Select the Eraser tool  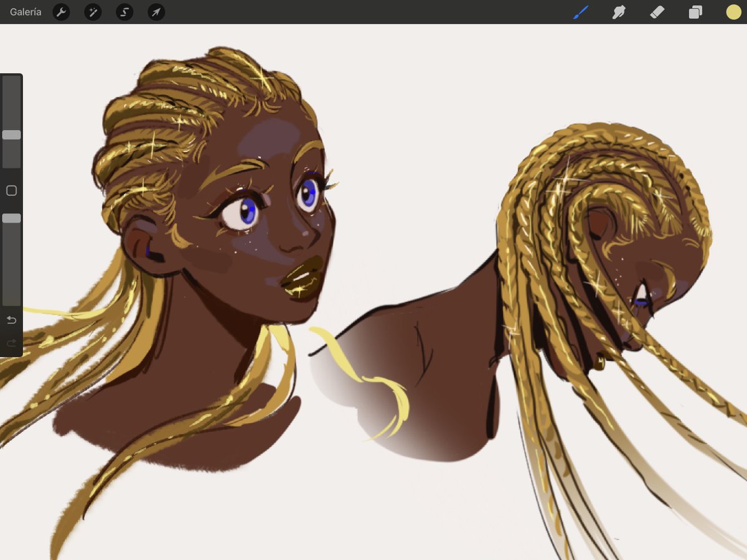657,12
